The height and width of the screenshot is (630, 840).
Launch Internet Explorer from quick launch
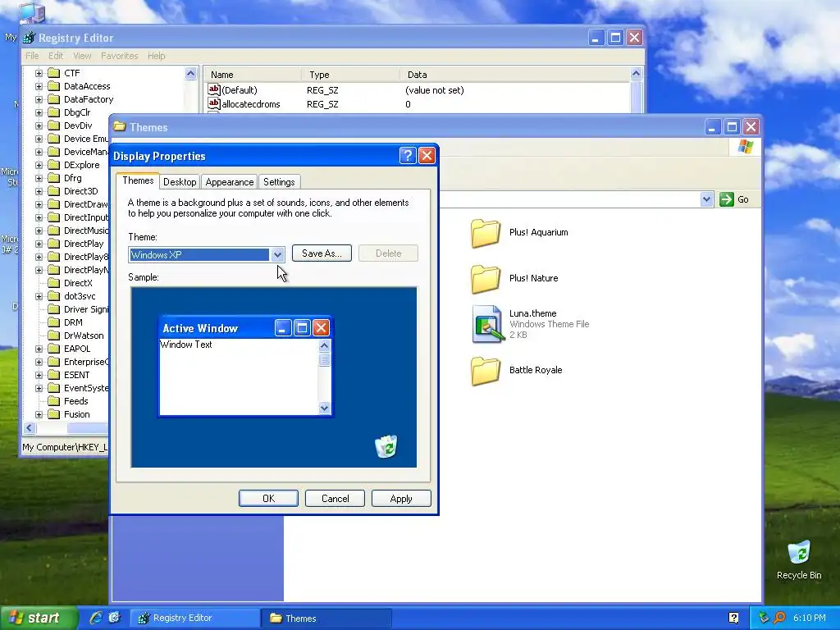pyautogui.click(x=96, y=618)
